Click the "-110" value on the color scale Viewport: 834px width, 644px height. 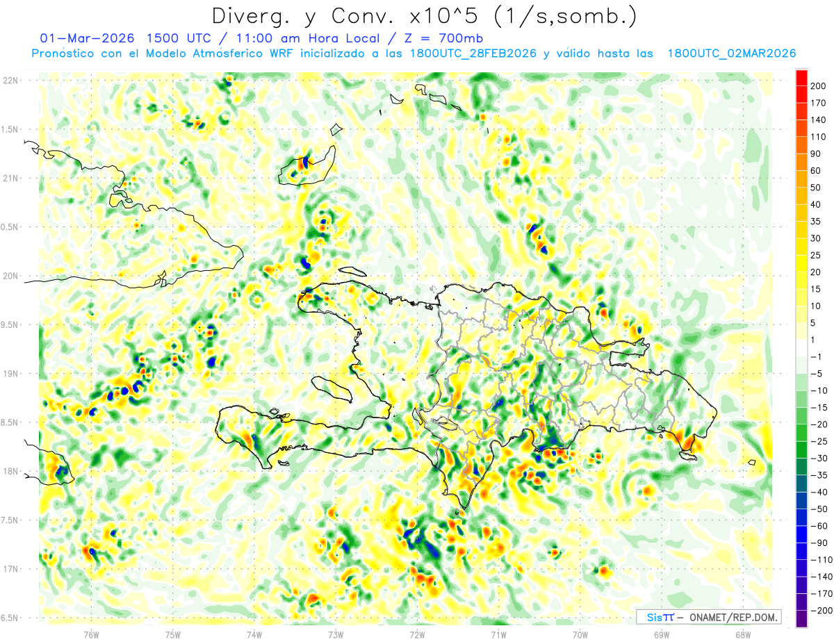(821, 560)
